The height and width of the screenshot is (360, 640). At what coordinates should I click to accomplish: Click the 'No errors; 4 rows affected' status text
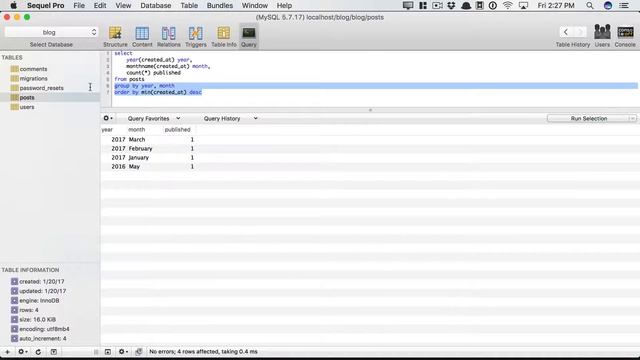[x=203, y=351]
